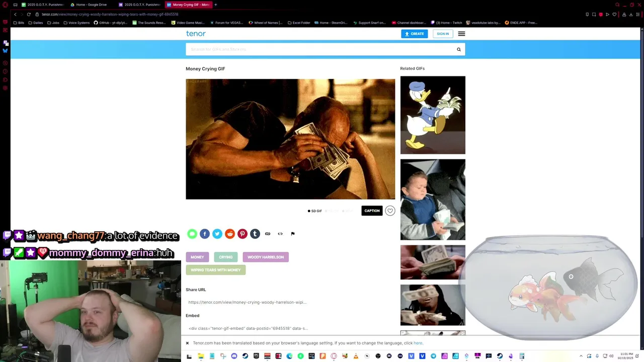Select the SD GIF quality option
This screenshot has height=362, width=644.
(x=315, y=211)
